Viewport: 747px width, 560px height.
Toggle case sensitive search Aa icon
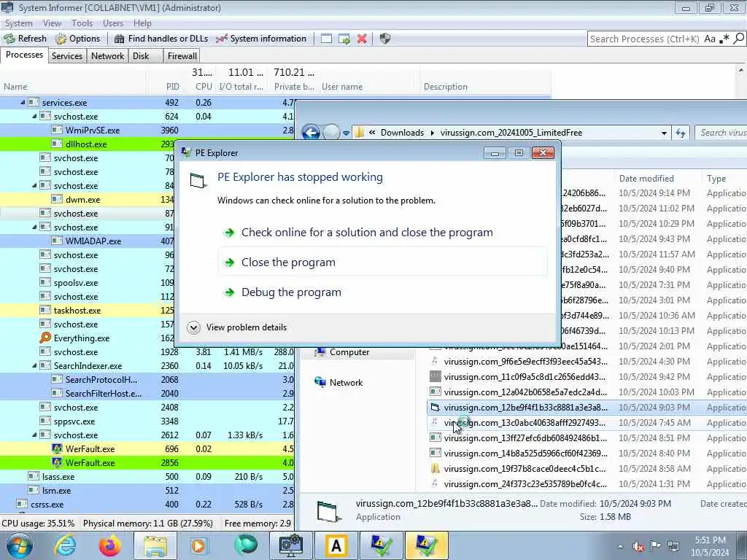pyautogui.click(x=710, y=39)
